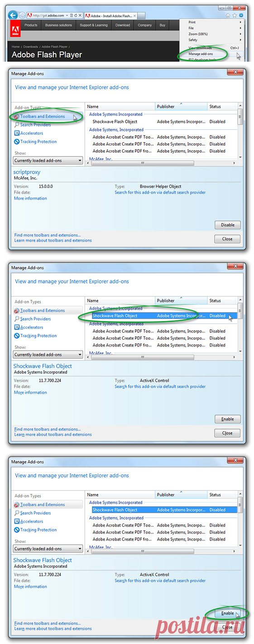
Task: Open the Favorites star icon
Action: click(235, 15)
